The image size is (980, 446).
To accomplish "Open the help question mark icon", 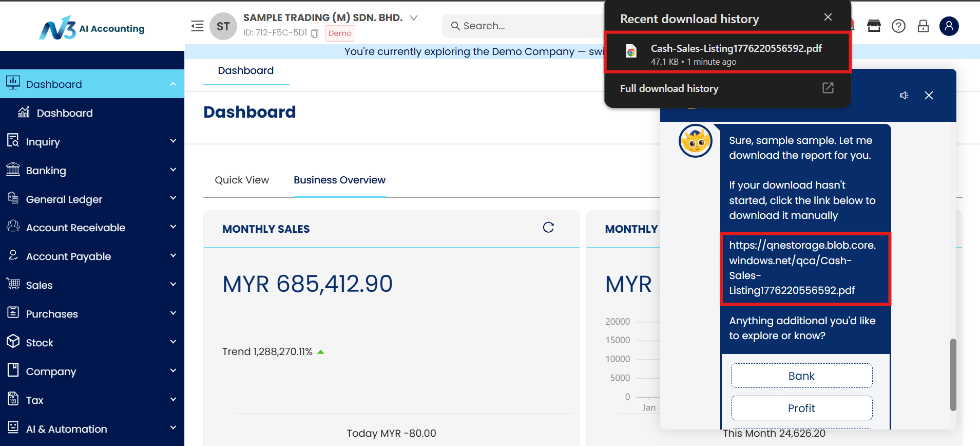I will [x=898, y=26].
